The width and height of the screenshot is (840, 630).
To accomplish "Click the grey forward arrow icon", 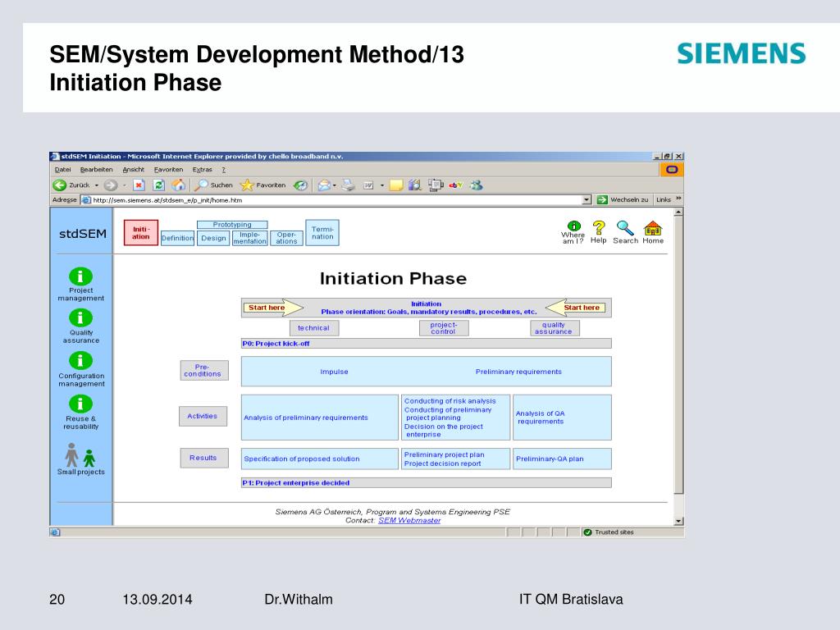I will coord(111,185).
